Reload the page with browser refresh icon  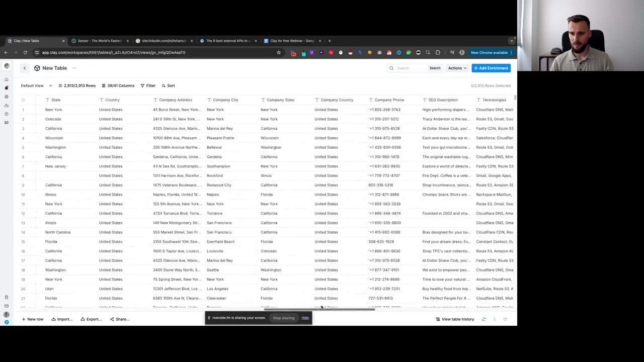coord(25,52)
